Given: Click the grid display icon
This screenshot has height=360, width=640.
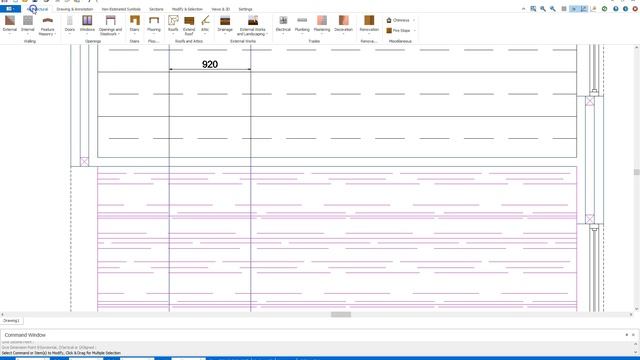Looking at the screenshot, I should tap(564, 9).
